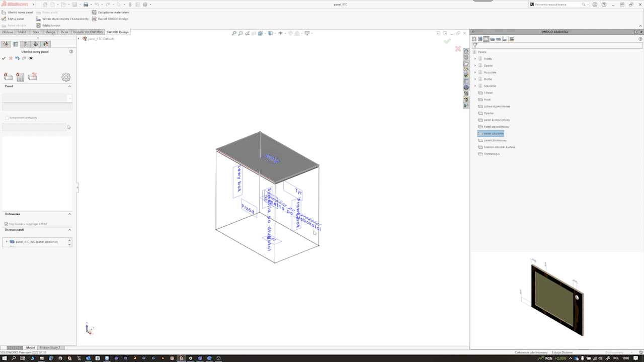Screen dimensions: 644x362
Task: Open the gear settings in panel creator
Action: point(66,77)
